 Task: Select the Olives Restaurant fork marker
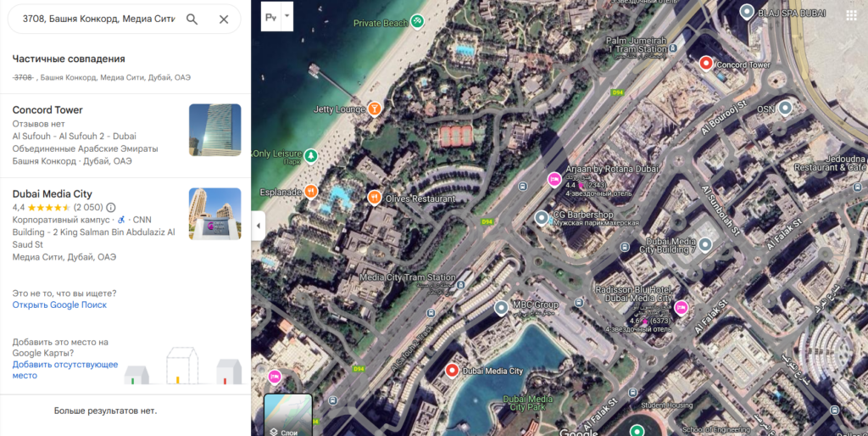(x=375, y=198)
